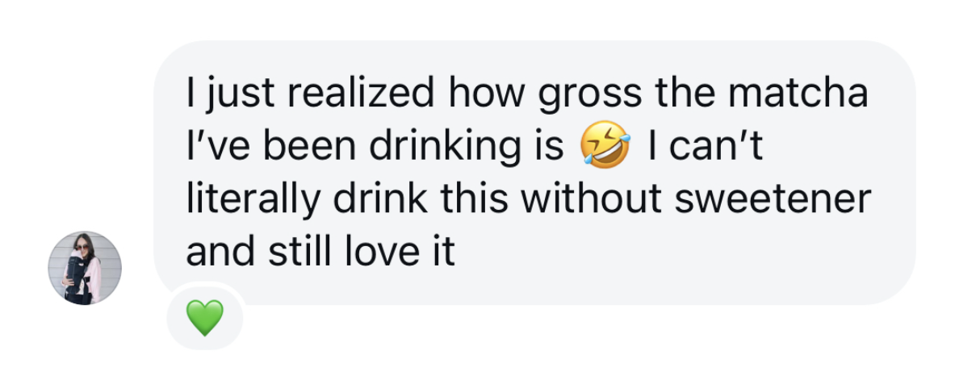
Task: Click the sender's profile picture avatar
Action: click(86, 268)
